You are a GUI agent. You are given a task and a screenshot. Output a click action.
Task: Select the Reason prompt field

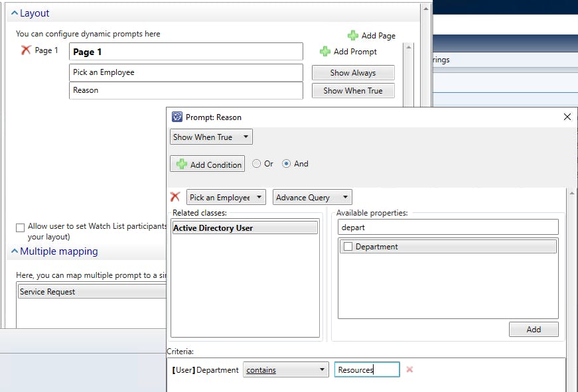tap(186, 90)
